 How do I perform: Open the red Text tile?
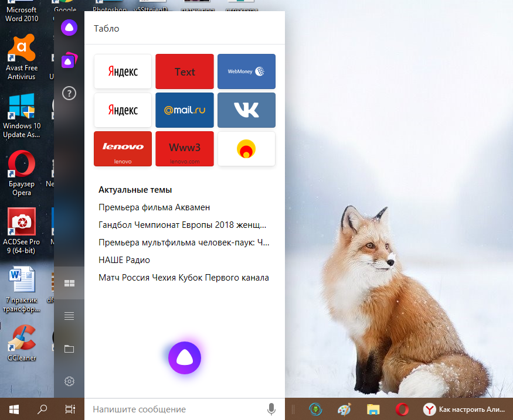pos(185,71)
